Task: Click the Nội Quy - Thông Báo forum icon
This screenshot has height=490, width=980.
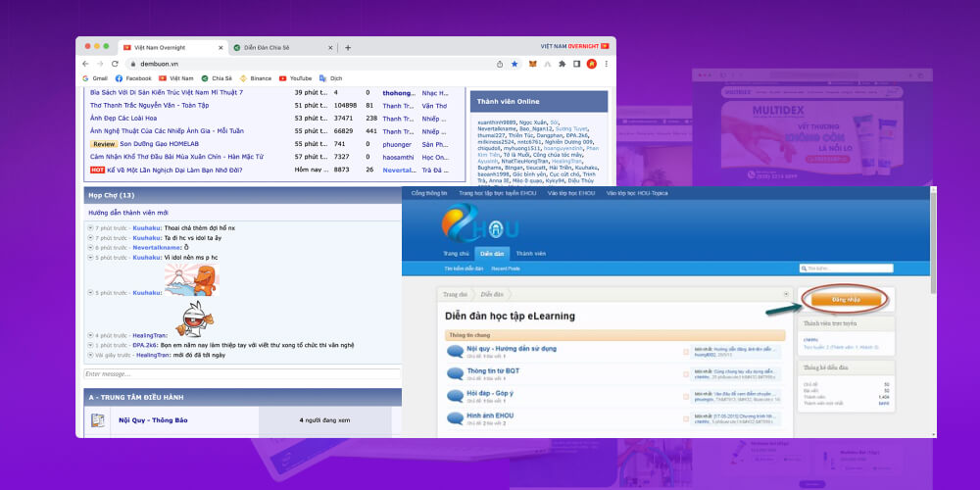Action: [97, 420]
